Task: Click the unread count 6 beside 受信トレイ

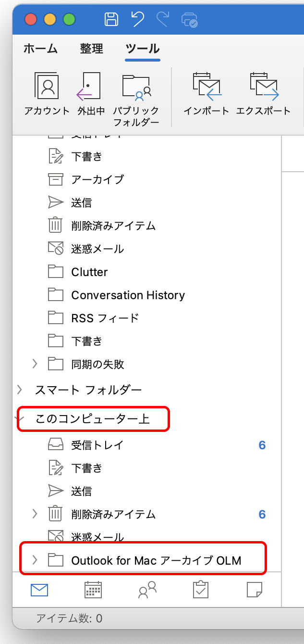Action: click(262, 445)
